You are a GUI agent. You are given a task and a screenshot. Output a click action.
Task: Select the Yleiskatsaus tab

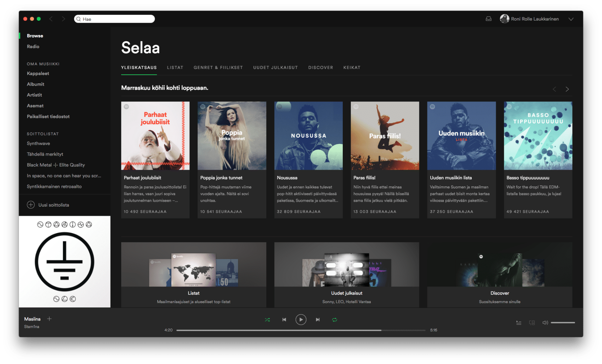click(x=139, y=68)
